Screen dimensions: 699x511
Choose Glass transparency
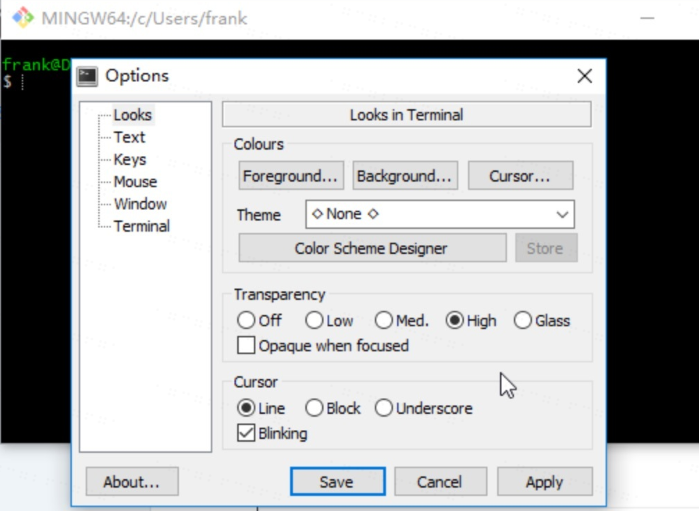pyautogui.click(x=542, y=320)
